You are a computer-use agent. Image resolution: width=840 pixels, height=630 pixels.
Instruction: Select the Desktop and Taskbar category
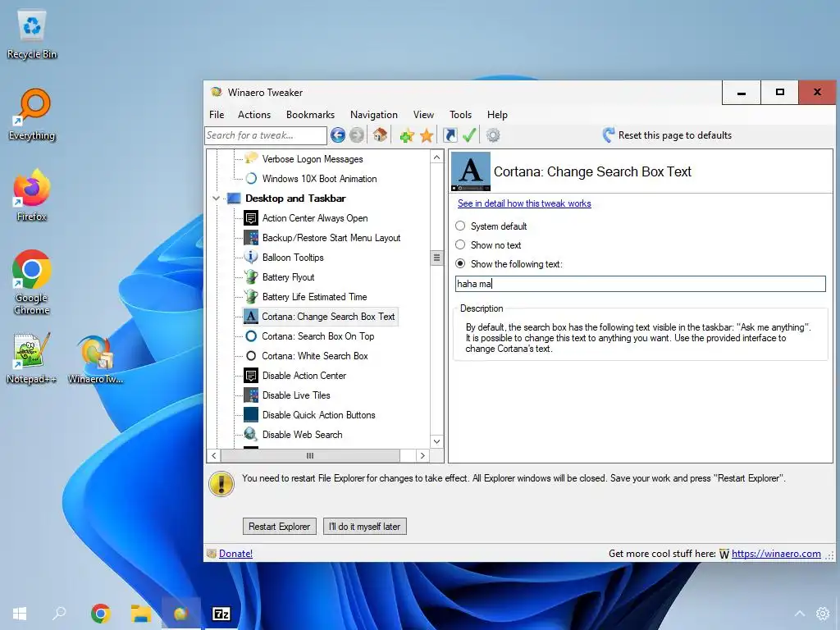pos(295,199)
